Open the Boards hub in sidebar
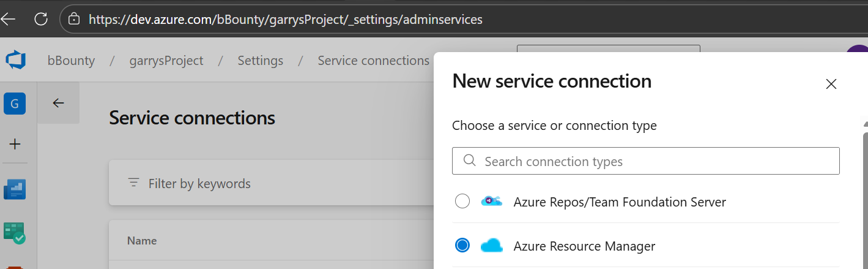 tap(15, 233)
